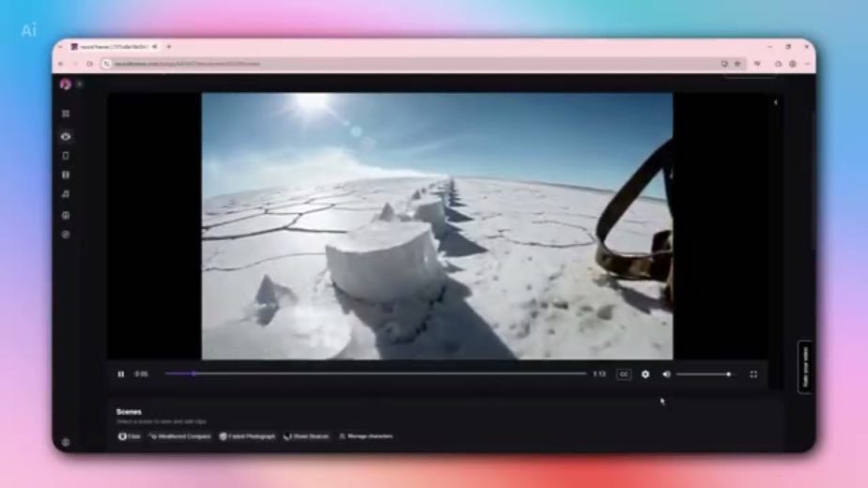Screen dimensions: 868x488
Task: Open the browser extensions icon
Action: [x=778, y=64]
